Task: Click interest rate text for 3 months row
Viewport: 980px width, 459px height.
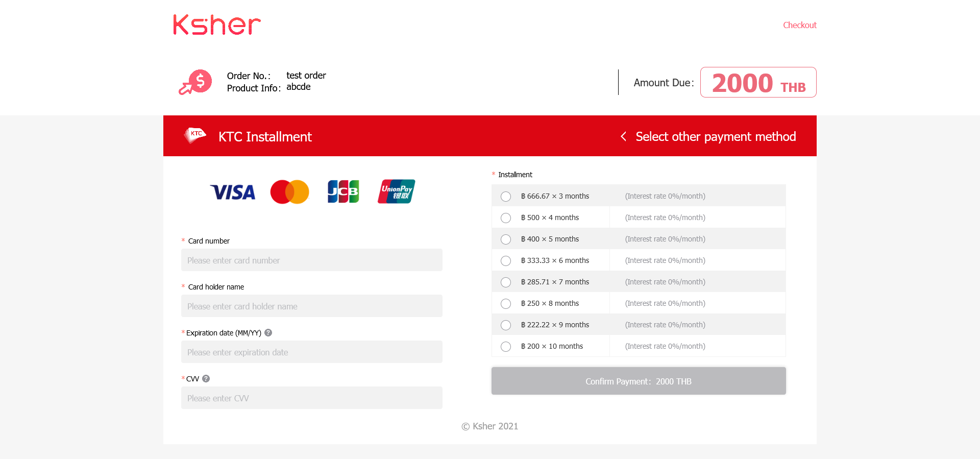Action: coord(665,196)
